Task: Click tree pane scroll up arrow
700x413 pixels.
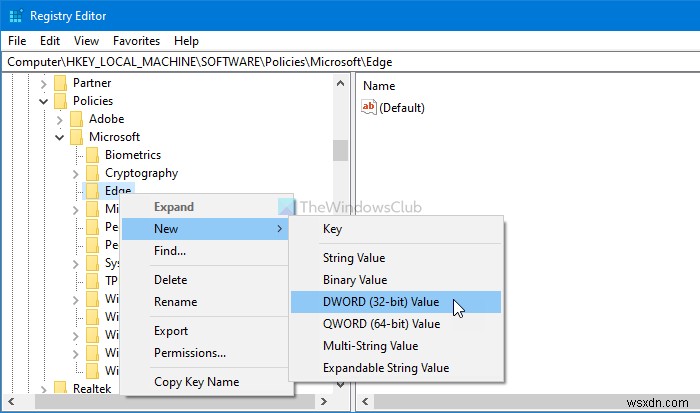Action: [340, 83]
